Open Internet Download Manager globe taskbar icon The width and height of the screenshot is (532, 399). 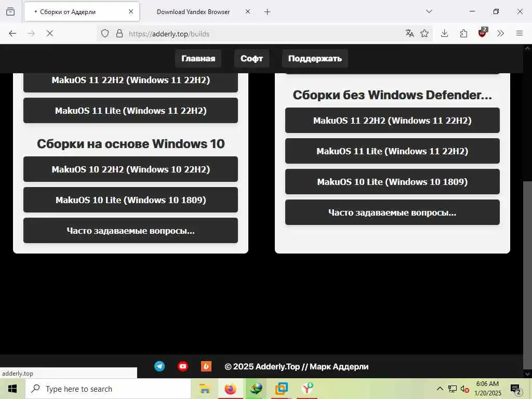coord(256,389)
